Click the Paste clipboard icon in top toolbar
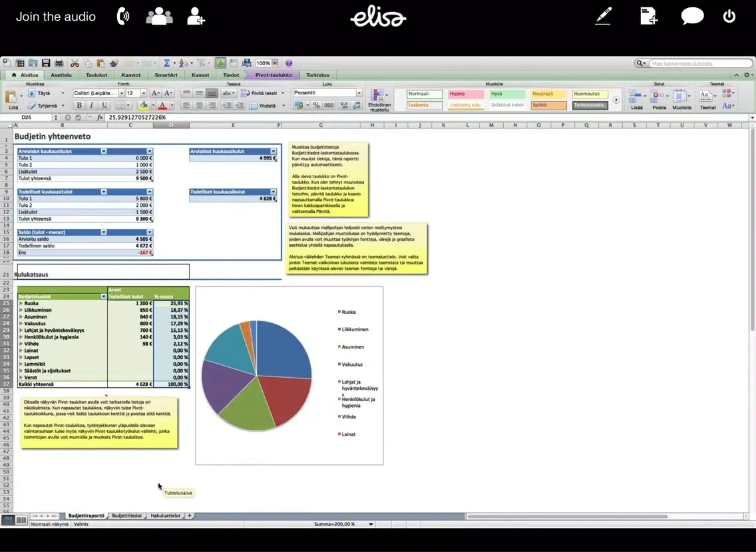Viewport: 756px width, 552px height. coord(100,63)
